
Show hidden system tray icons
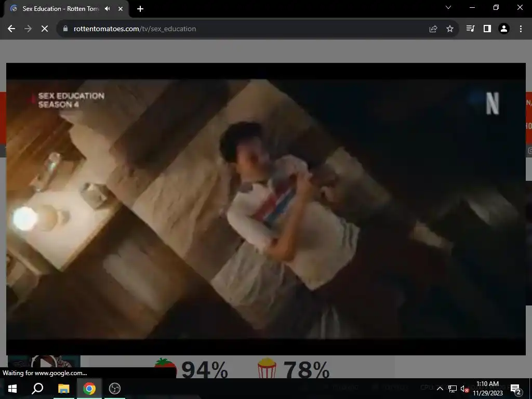(440, 389)
